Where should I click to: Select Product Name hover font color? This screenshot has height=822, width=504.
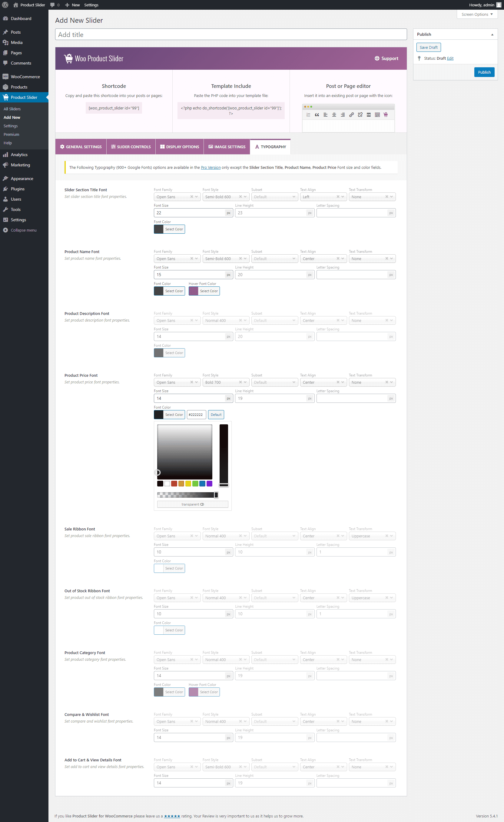(x=204, y=291)
